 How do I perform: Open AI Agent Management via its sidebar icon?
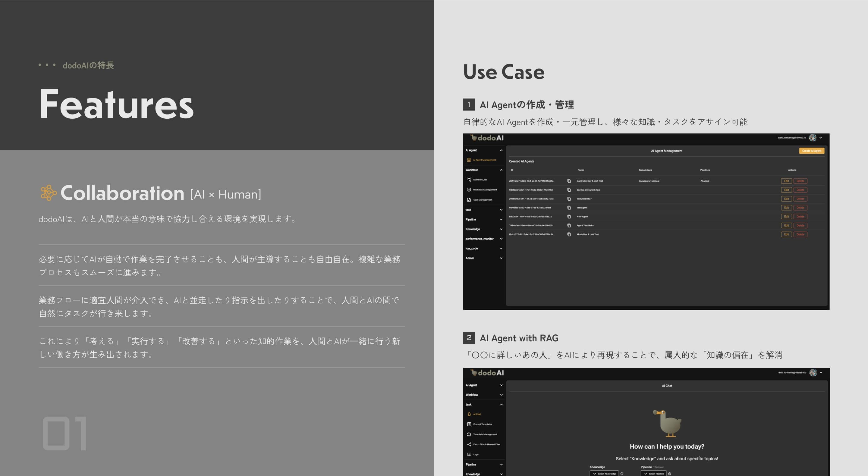coord(469,160)
